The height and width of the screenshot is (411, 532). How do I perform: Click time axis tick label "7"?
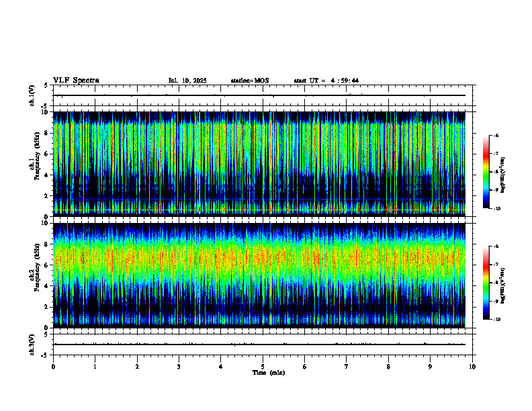[x=347, y=367]
